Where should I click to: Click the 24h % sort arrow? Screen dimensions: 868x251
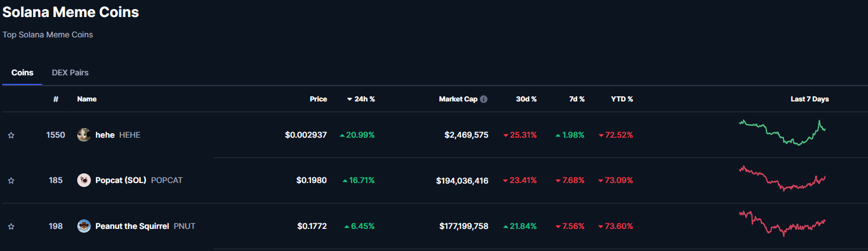point(350,99)
